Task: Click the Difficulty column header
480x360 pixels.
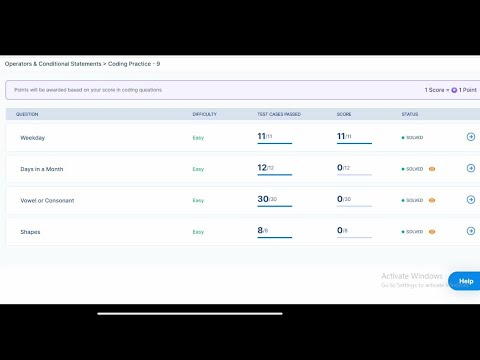Action: [205, 114]
